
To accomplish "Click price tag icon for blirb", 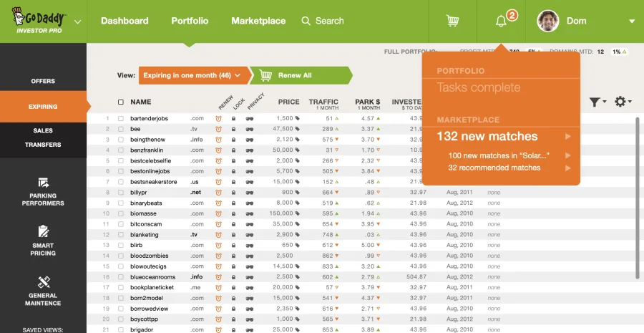I will click(x=298, y=246).
